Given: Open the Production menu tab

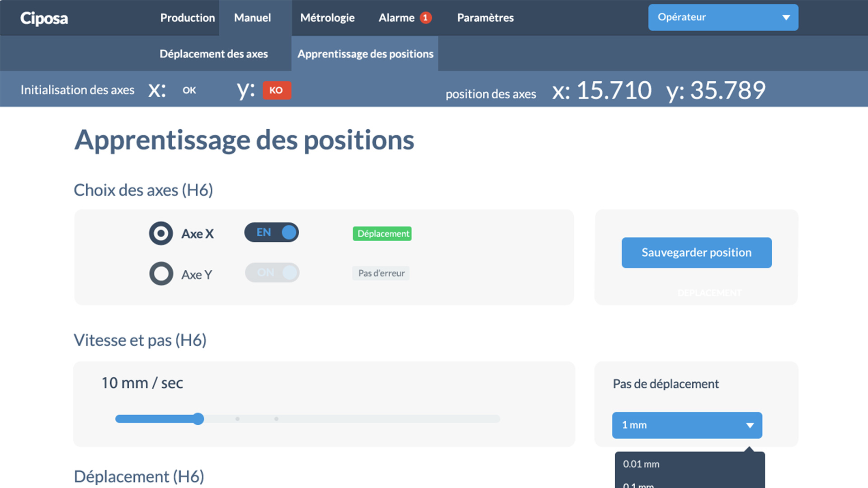Looking at the screenshot, I should point(187,18).
